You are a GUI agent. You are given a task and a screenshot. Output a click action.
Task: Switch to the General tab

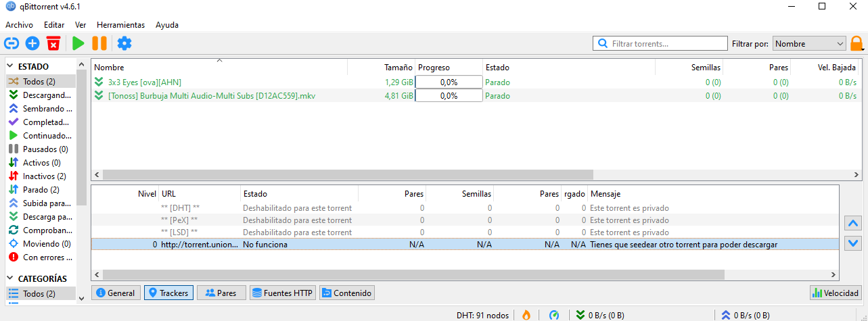tap(116, 293)
